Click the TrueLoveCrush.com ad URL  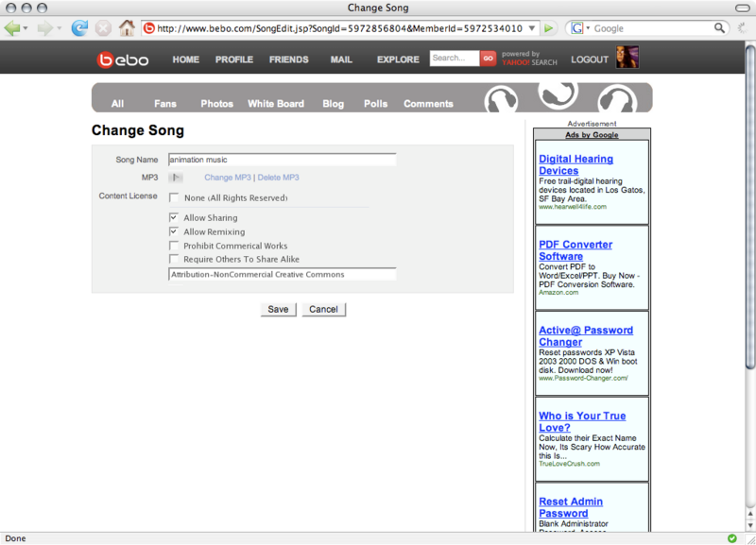pos(569,464)
